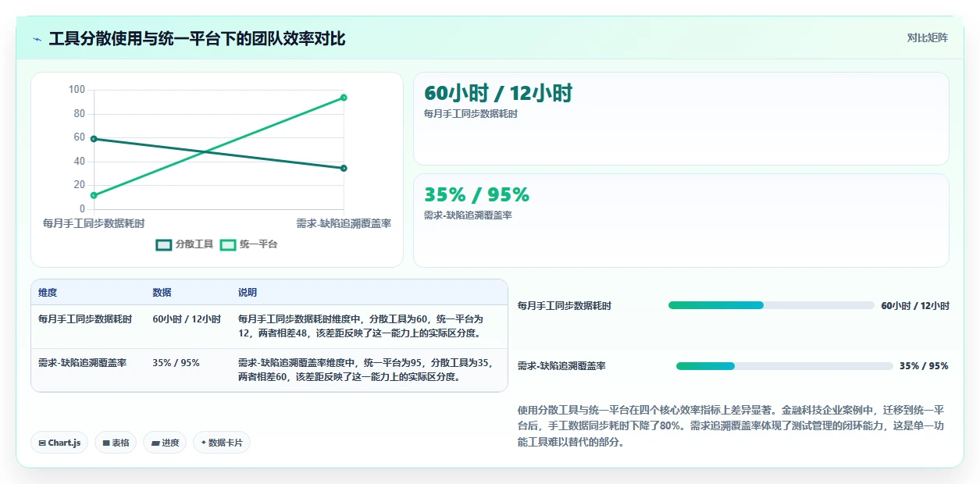Screen dimensions: 980x484
Task: Click the 对比矩阵 label in the header
Action: tap(928, 38)
